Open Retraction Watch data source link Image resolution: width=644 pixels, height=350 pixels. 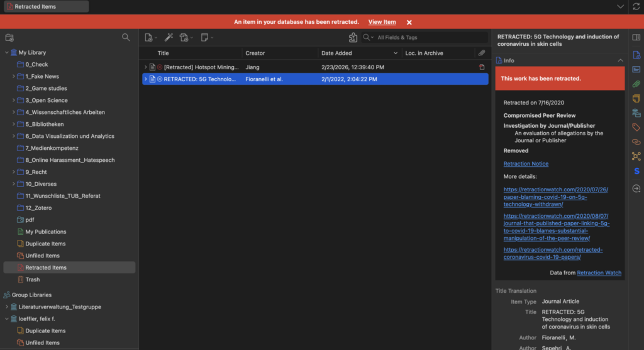click(x=599, y=273)
